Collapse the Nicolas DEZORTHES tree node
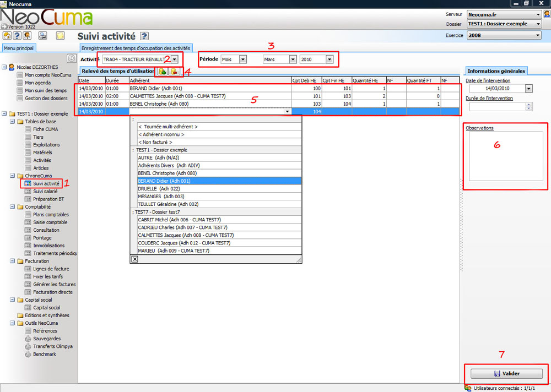This screenshot has width=551, height=392. tap(4, 67)
